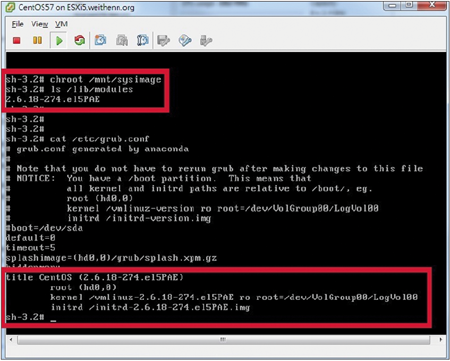Click the '#boot=/dev/sda' line
The width and height of the screenshot is (450, 361).
coord(44,228)
